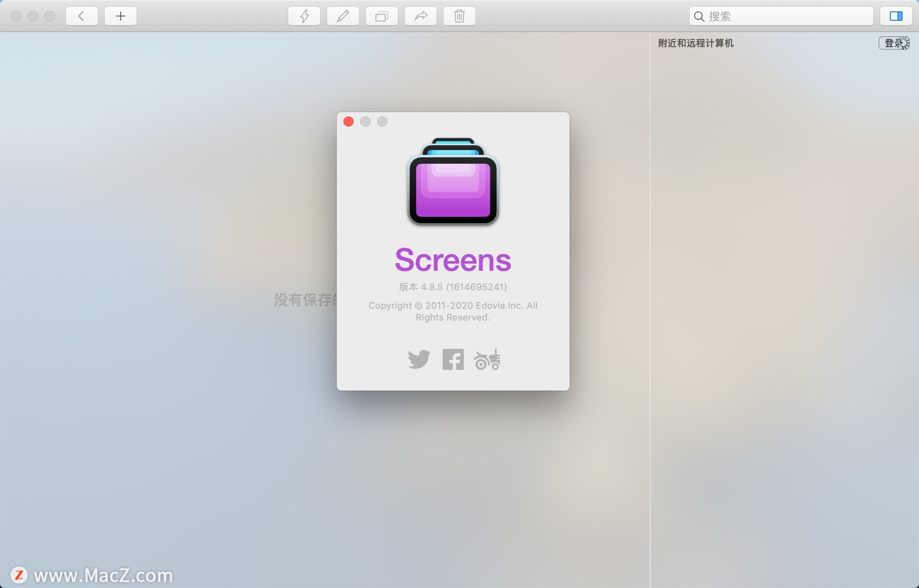Toggle the sidebar panel button
919x588 pixels.
pyautogui.click(x=896, y=16)
